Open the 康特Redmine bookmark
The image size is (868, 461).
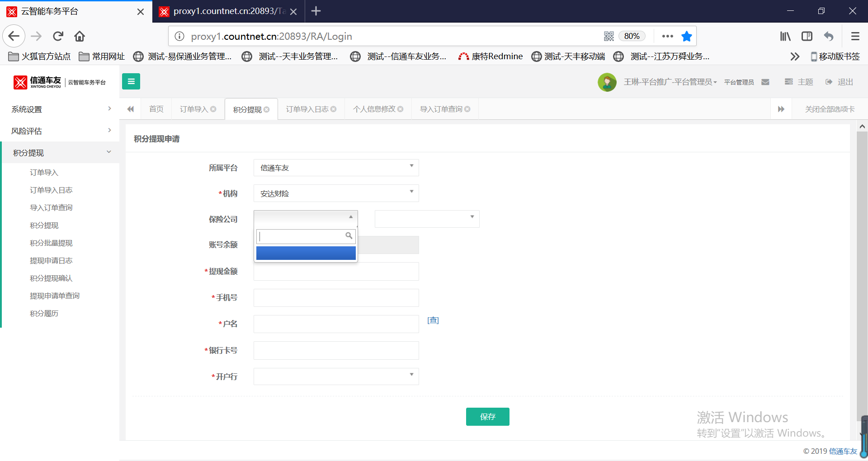tap(491, 56)
